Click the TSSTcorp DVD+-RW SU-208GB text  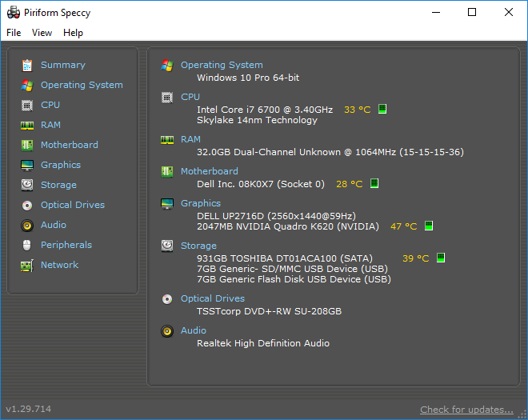270,311
